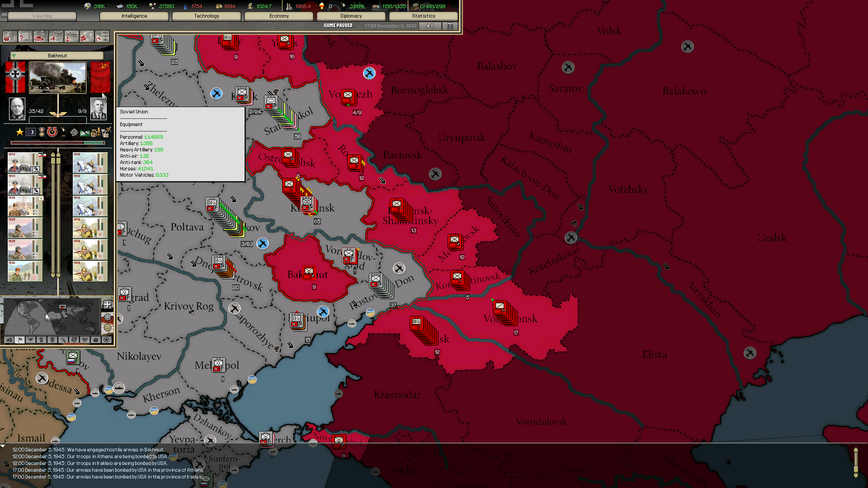Viewport: 868px width, 488px height.
Task: Zoom out the minimap with minus button
Action: click(x=107, y=328)
